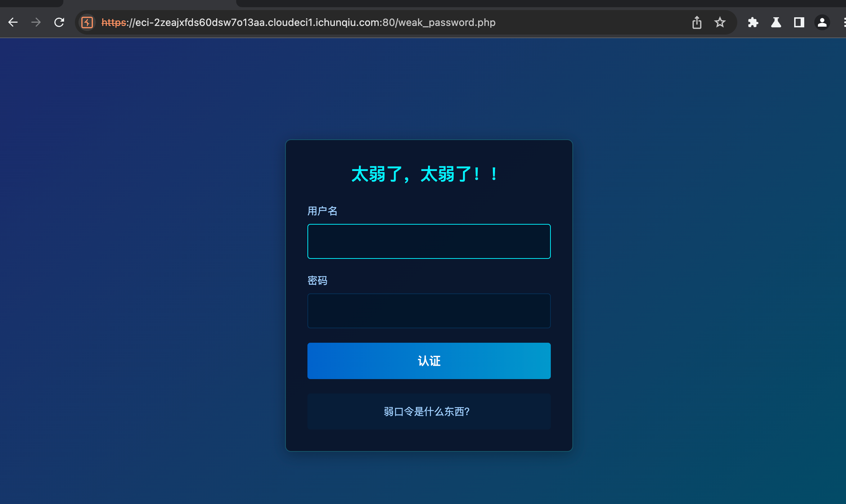
Task: Click the 用户名 field label
Action: [322, 211]
